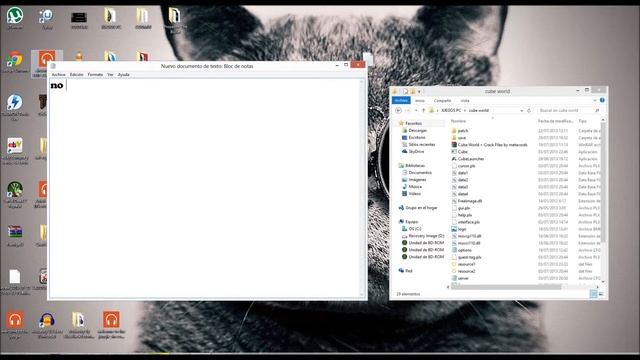Go up one folder level in Explorer

pos(423,111)
